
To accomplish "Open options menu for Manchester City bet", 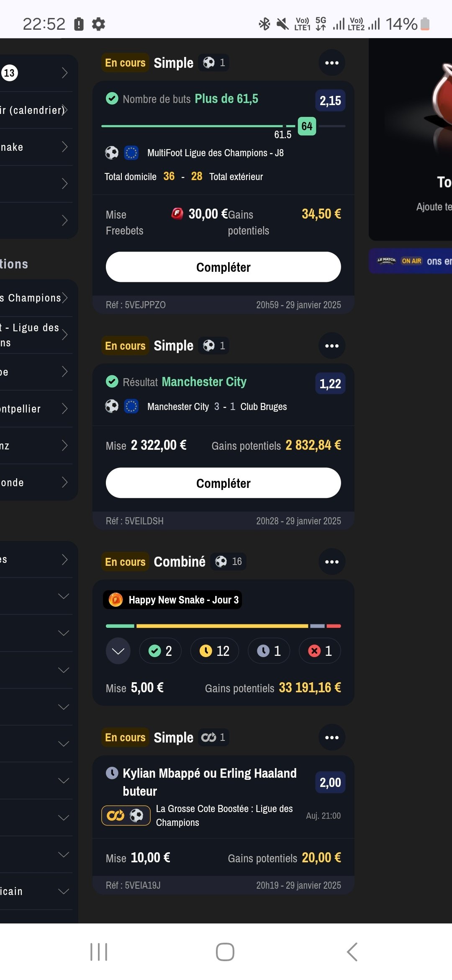I will tap(332, 346).
